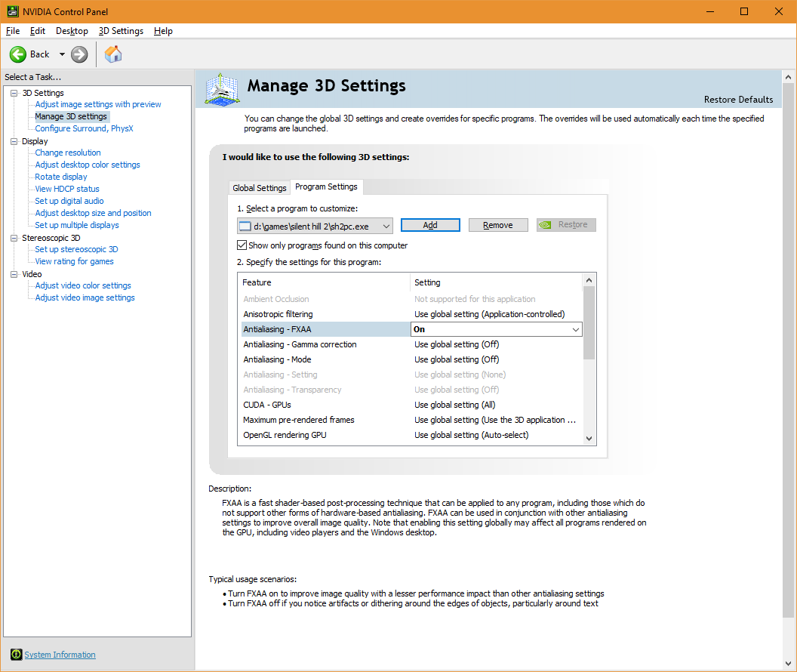This screenshot has height=672, width=797.
Task: Open Adjust desktop size and position
Action: (93, 213)
